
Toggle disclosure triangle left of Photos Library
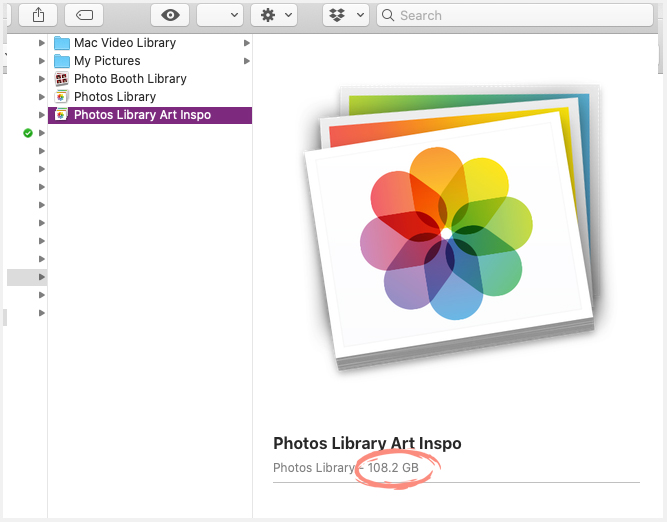pyautogui.click(x=42, y=97)
